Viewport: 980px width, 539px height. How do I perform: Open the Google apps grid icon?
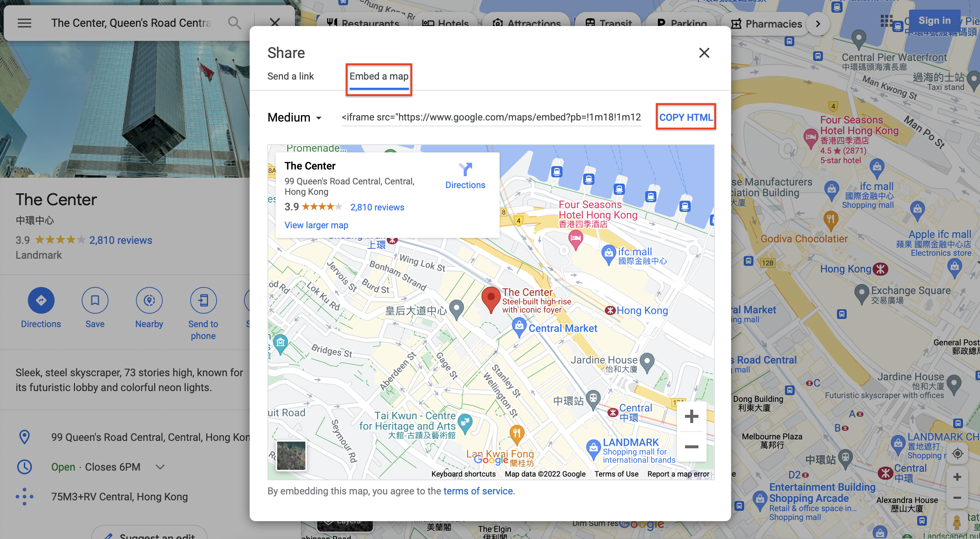(x=886, y=21)
